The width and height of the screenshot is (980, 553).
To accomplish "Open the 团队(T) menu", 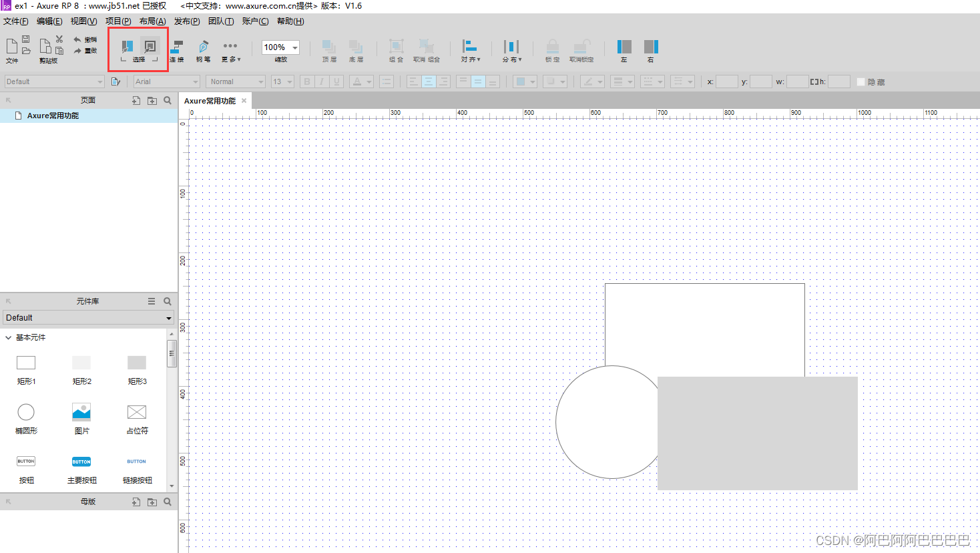I will tap(221, 21).
